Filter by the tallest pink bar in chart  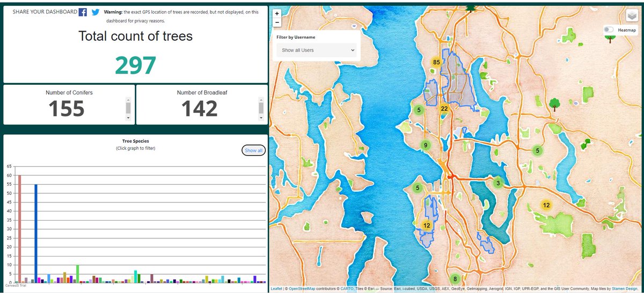tap(20, 229)
